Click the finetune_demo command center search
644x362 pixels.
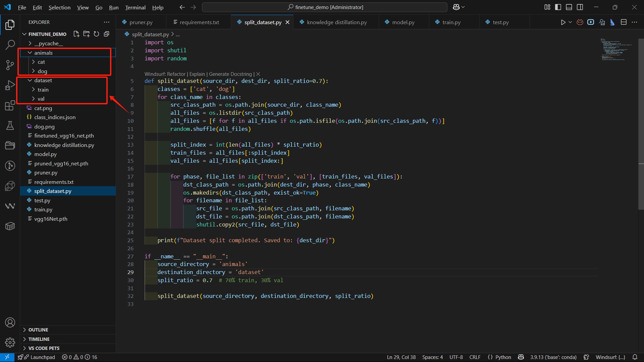point(325,7)
